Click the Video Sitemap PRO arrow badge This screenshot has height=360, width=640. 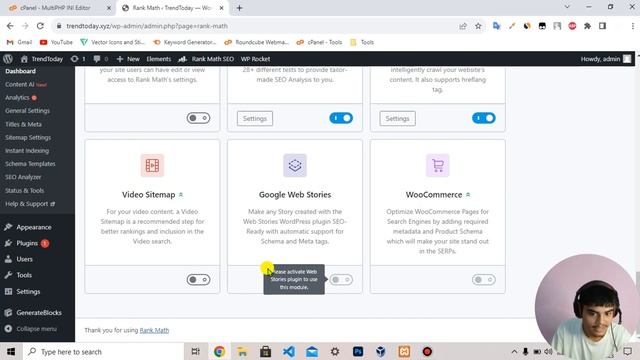coord(181,195)
